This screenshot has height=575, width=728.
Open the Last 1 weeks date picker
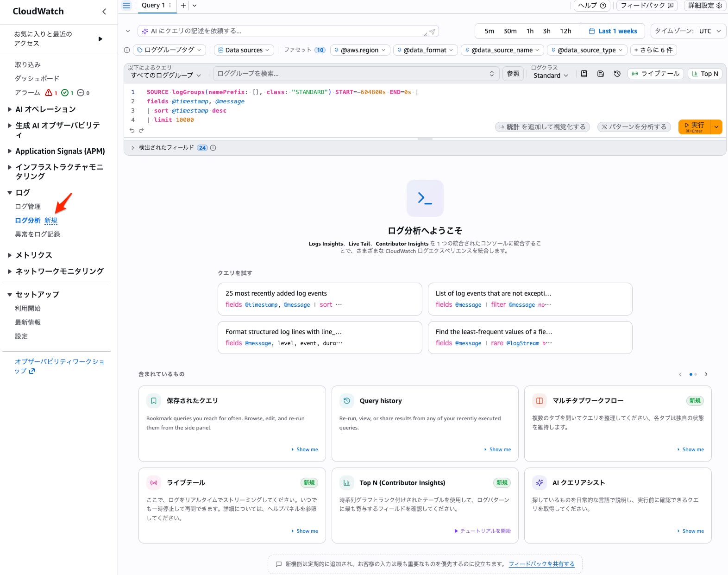[x=613, y=31]
